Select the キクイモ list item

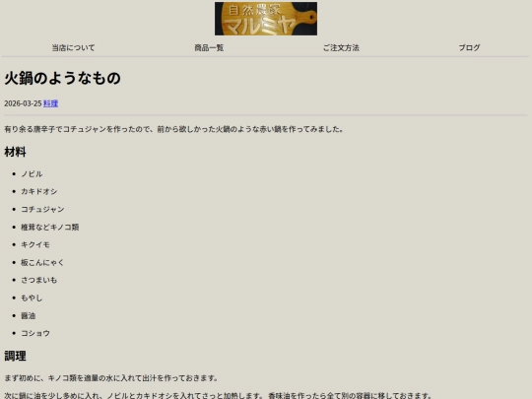[x=35, y=244]
